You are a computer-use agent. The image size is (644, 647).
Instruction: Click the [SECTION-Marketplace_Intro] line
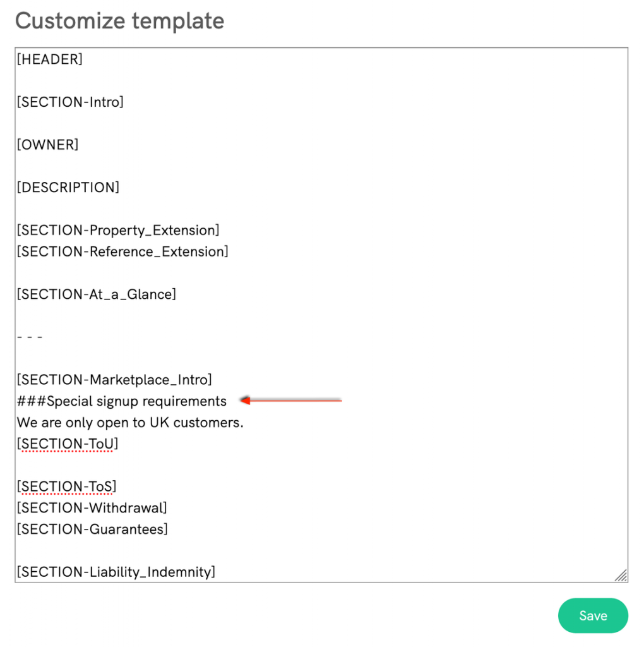tap(114, 380)
